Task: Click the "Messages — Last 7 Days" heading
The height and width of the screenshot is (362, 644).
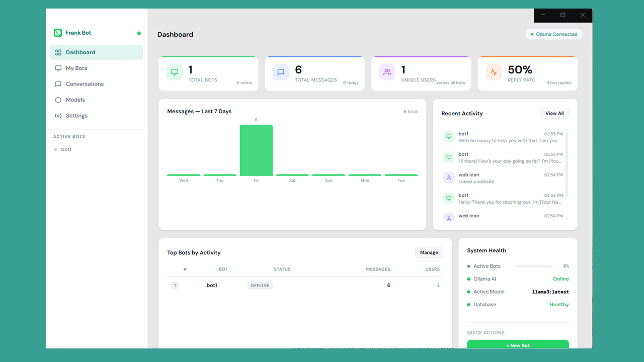Action: click(199, 112)
